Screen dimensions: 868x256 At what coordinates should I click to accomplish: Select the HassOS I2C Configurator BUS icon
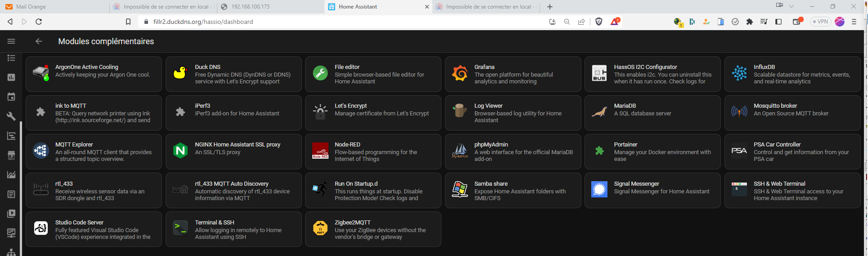click(x=599, y=73)
